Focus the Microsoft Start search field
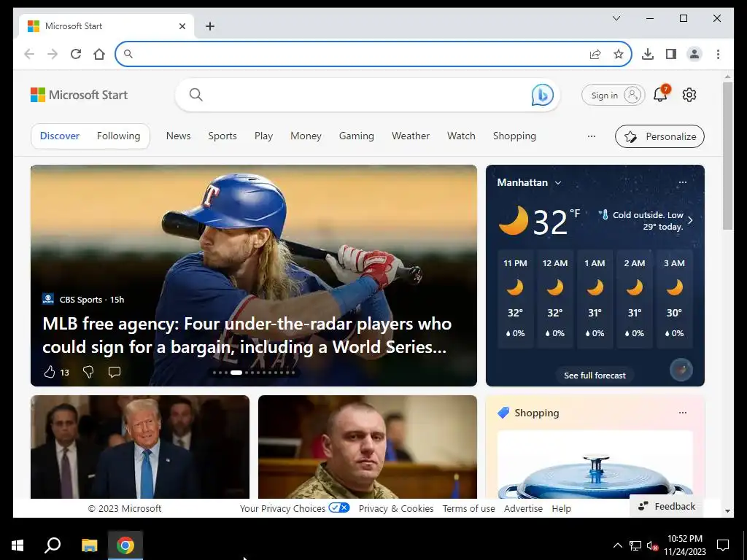The height and width of the screenshot is (560, 747). coord(367,95)
